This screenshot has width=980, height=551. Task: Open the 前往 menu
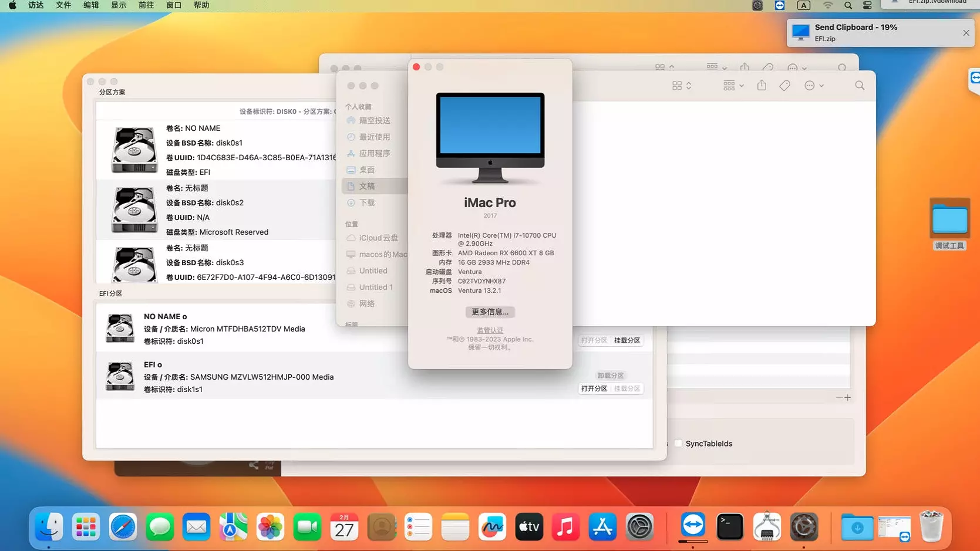pos(146,5)
